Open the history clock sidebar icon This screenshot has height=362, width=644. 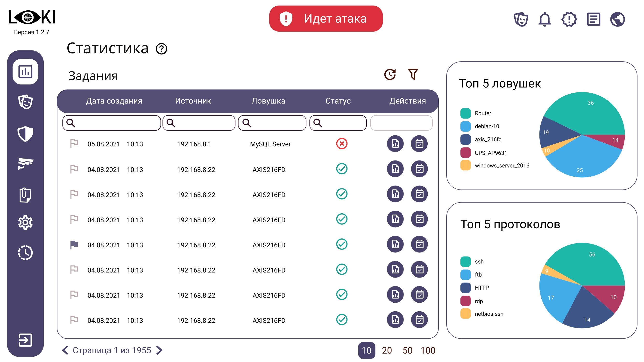tap(25, 253)
